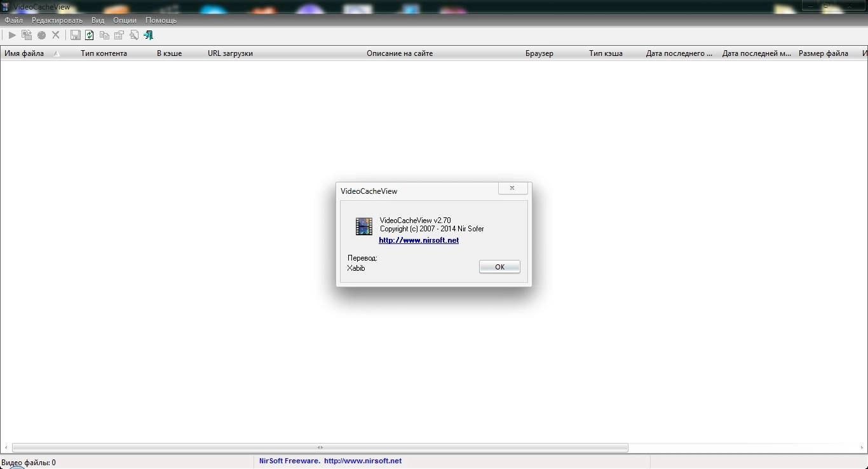Open the Редактировать menu
The height and width of the screenshot is (469, 868).
57,20
